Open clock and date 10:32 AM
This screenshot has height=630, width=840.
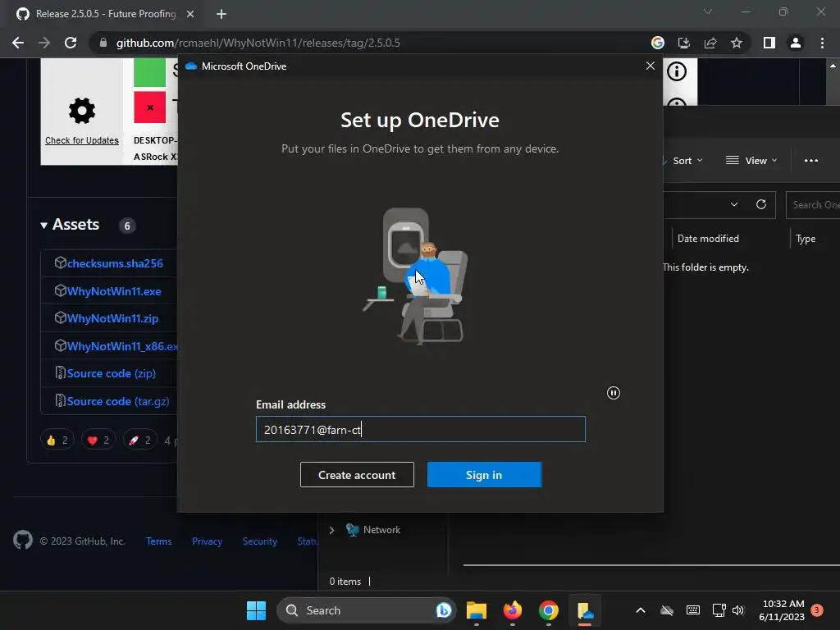tap(782, 610)
